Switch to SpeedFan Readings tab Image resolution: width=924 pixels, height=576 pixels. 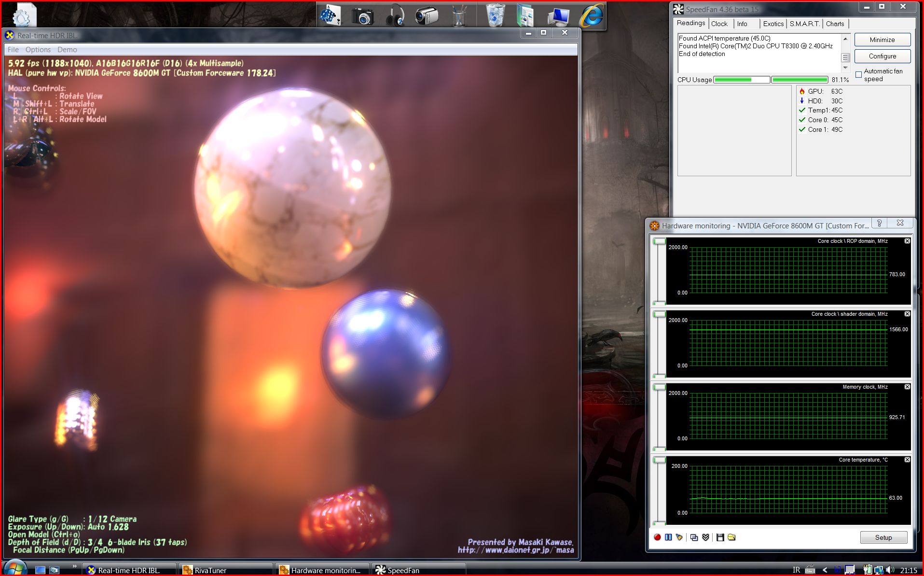(690, 23)
